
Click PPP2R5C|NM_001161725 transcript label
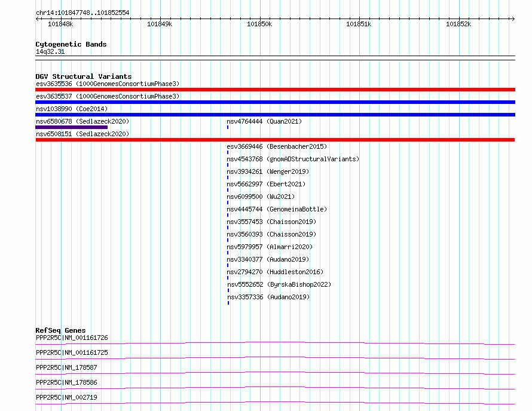coord(72,352)
